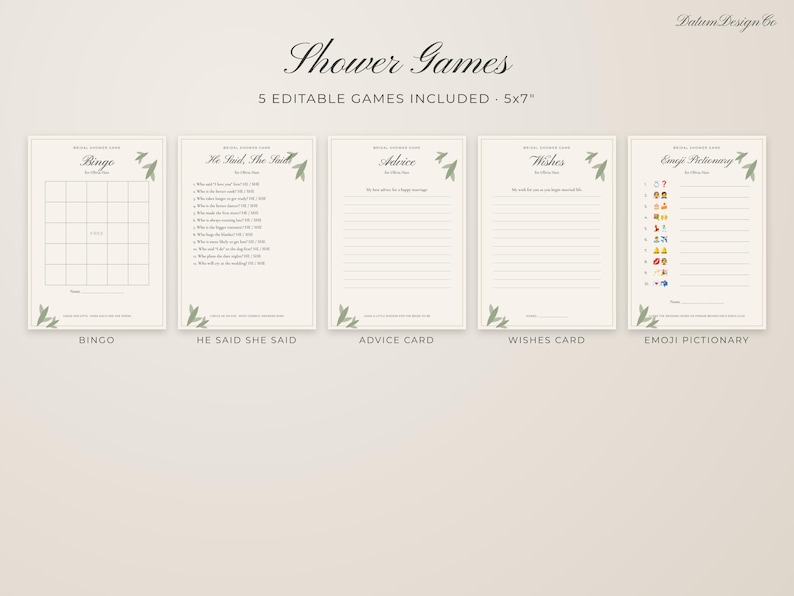This screenshot has height=596, width=794.
Task: Click the Name line on the Bingo card
Action: 97,292
